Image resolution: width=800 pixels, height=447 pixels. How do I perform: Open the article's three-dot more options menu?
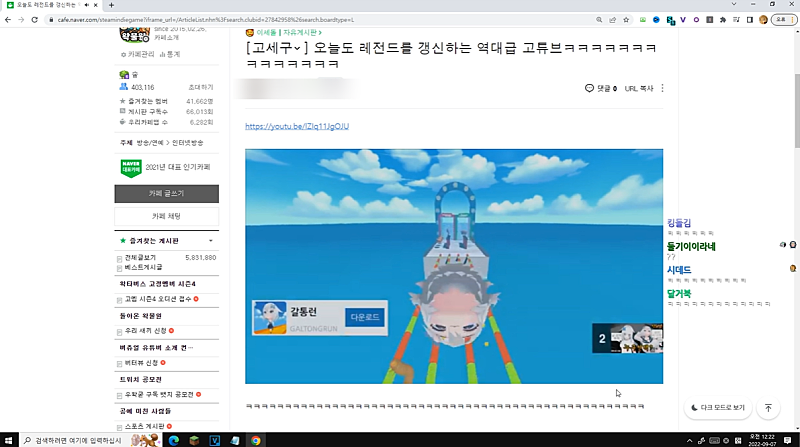point(662,88)
